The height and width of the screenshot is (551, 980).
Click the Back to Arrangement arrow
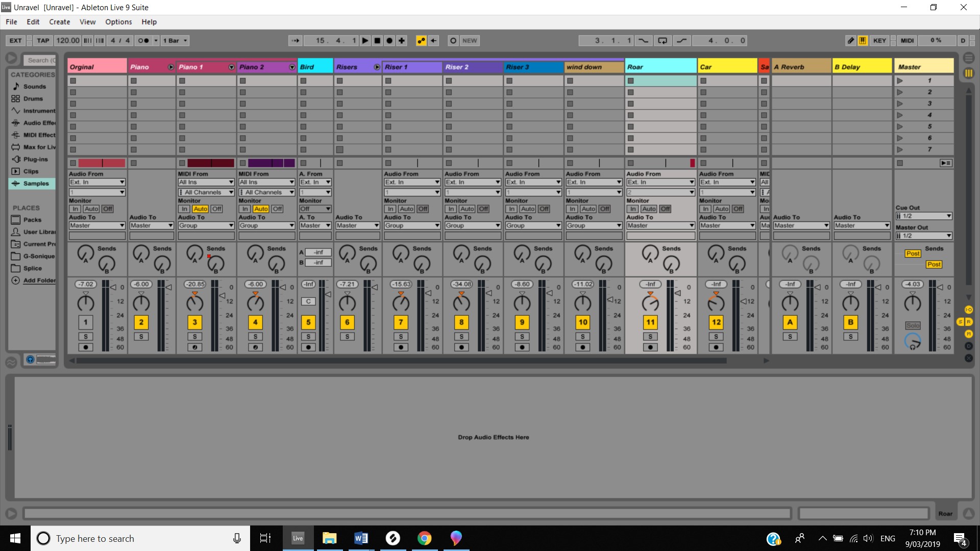click(433, 41)
